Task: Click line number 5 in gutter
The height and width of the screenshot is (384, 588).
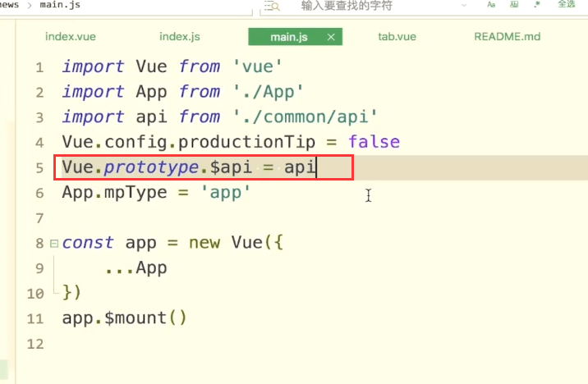Action: click(39, 168)
